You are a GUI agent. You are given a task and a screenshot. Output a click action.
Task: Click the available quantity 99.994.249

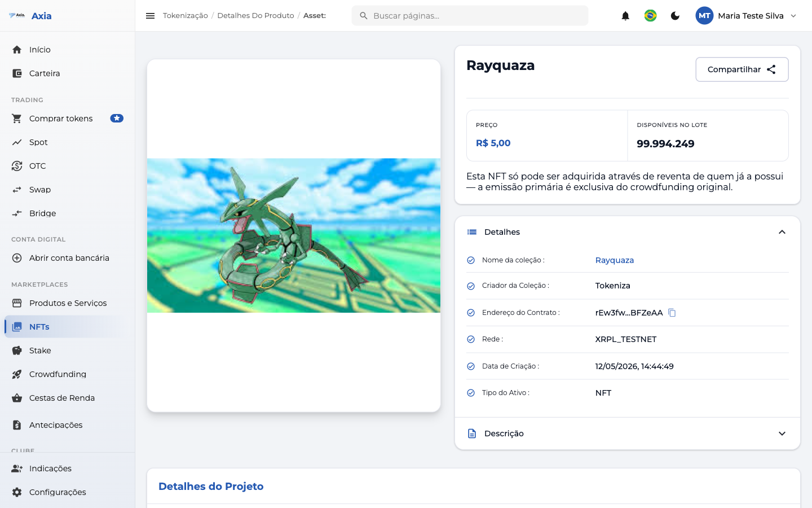pyautogui.click(x=665, y=144)
